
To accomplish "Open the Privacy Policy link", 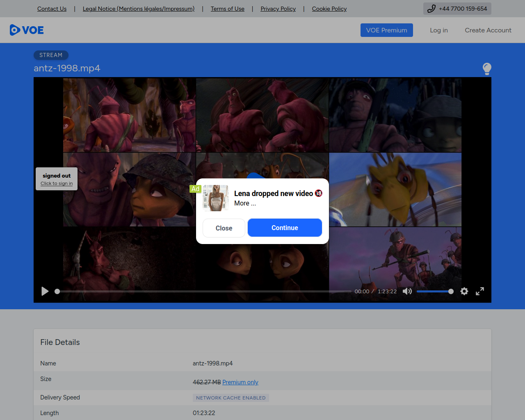I will tap(278, 9).
